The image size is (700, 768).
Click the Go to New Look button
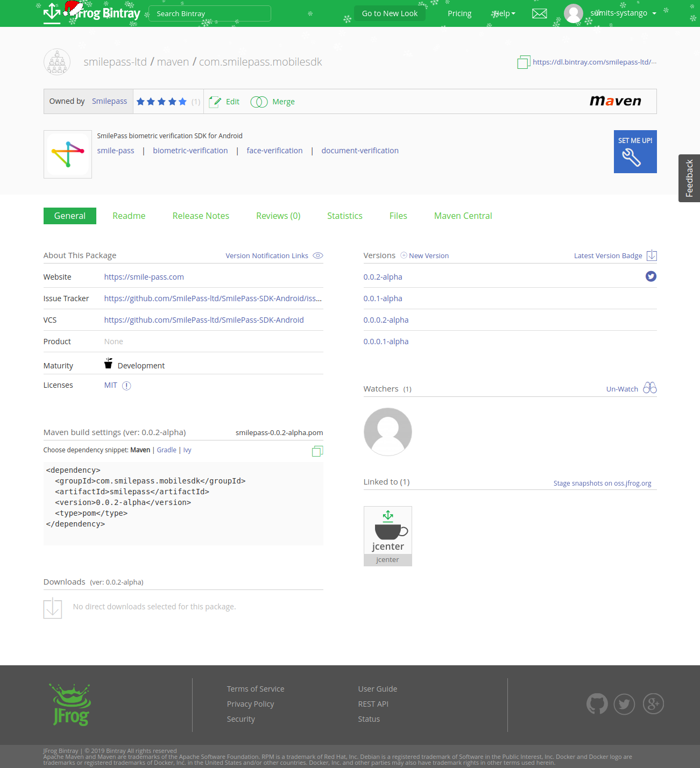(390, 13)
